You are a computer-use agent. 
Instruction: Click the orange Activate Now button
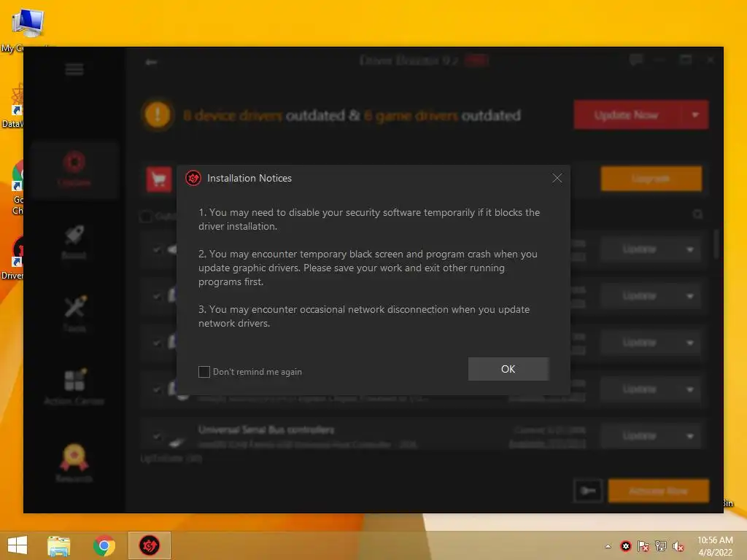point(659,491)
